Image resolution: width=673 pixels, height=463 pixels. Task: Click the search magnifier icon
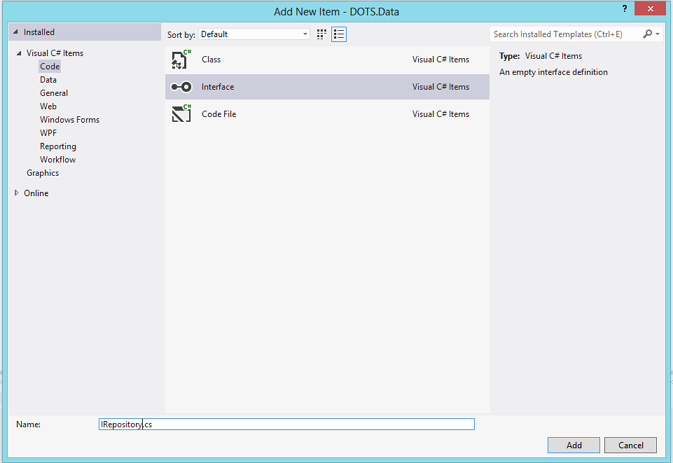click(647, 34)
